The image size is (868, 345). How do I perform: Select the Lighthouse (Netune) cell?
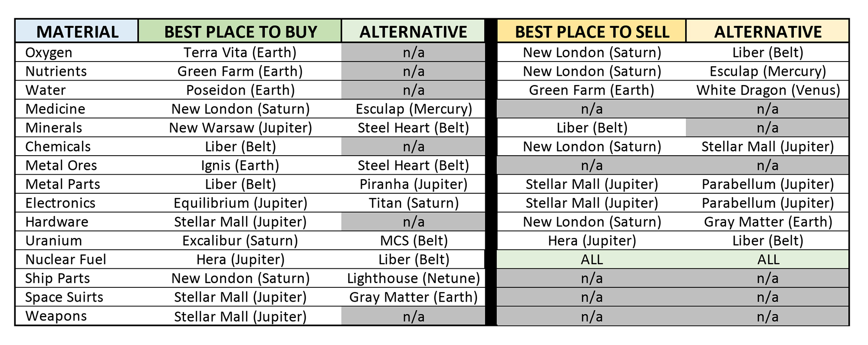tap(414, 278)
